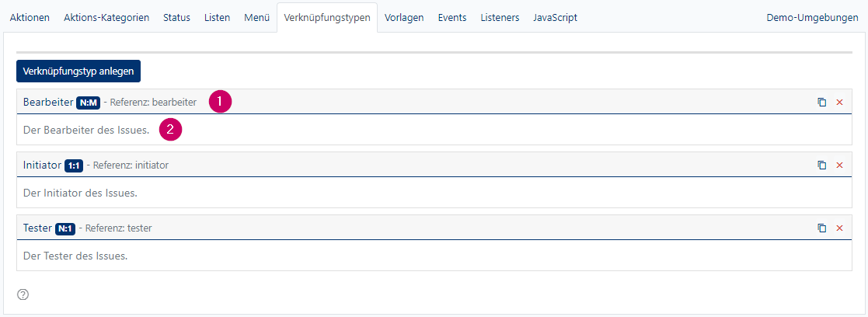Open the JavaScript tab

(x=556, y=17)
